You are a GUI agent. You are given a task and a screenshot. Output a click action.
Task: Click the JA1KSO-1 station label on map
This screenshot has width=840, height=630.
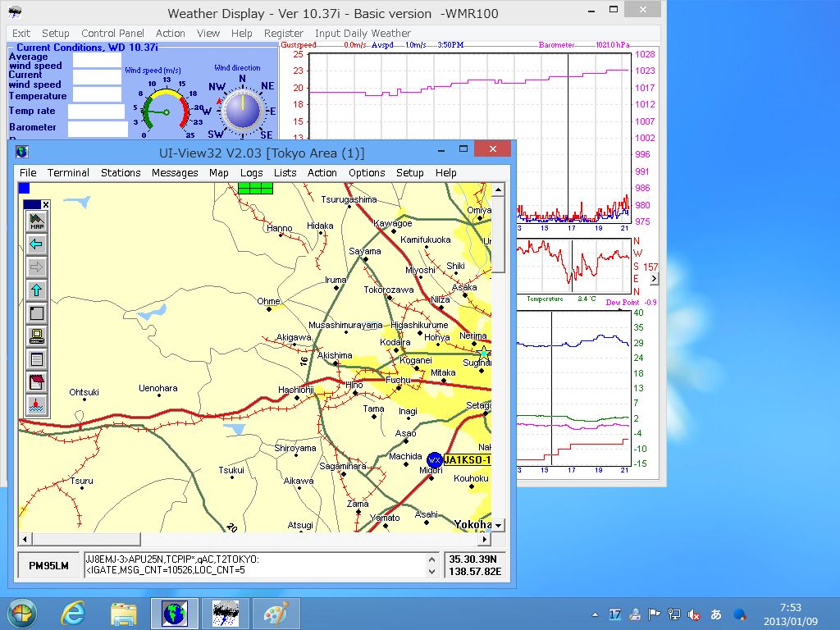coord(467,460)
